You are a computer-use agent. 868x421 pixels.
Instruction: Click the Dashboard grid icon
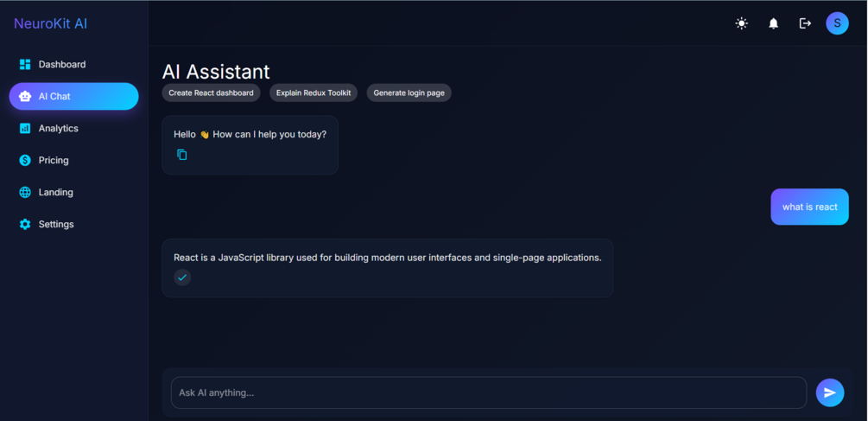coord(25,64)
